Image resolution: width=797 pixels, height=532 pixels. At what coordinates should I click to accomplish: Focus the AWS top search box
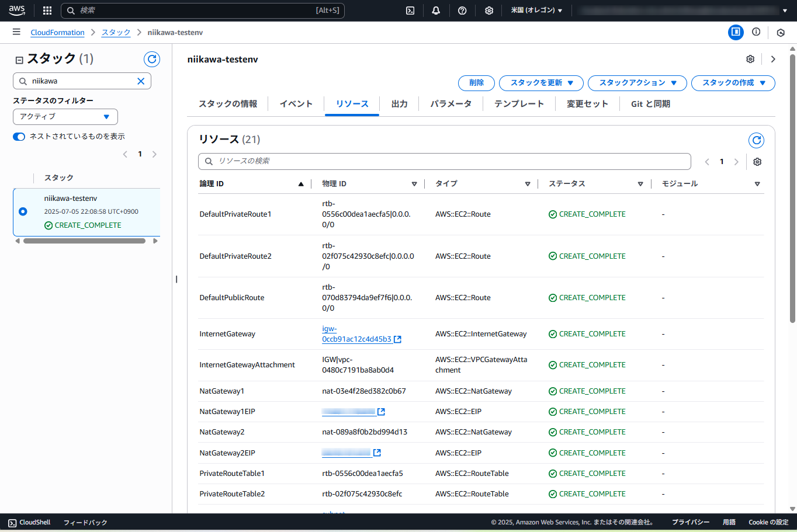point(203,11)
